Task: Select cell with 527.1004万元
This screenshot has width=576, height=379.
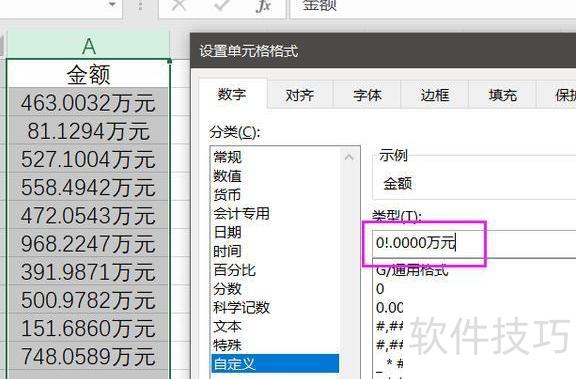Action: 88,159
